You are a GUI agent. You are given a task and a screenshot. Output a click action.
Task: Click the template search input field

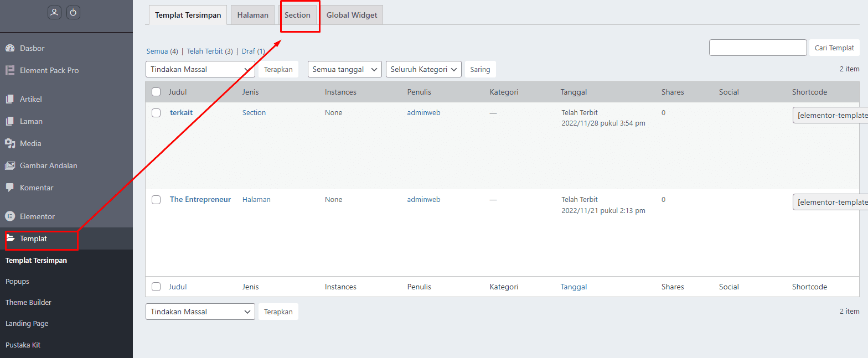[757, 48]
